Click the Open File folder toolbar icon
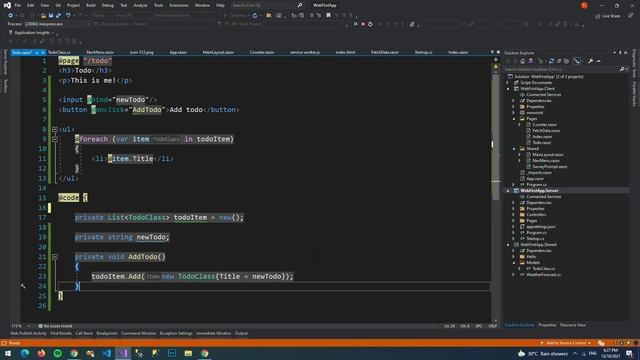 pos(43,16)
